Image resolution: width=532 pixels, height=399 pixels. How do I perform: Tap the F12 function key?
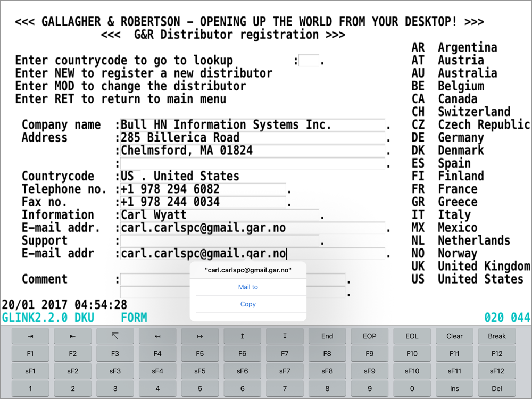497,354
